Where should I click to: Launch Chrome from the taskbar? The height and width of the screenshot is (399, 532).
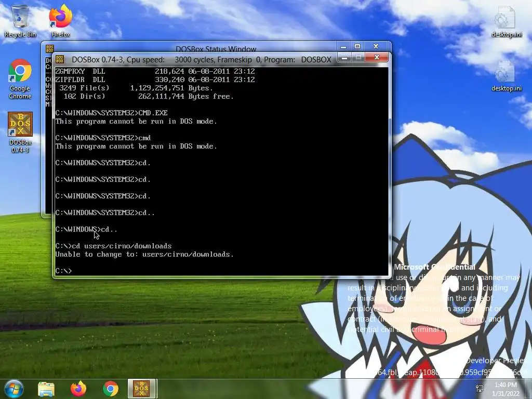(x=111, y=389)
